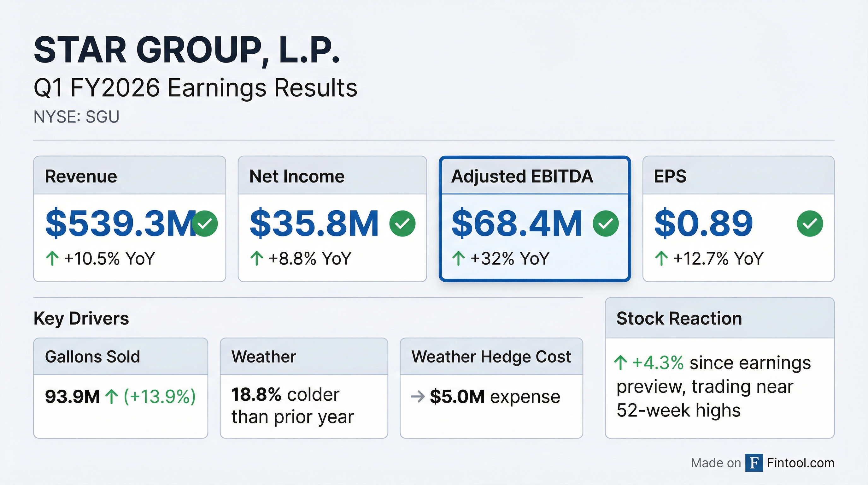The image size is (868, 485).
Task: Click the checkmark in Adjusted EBITDA card
Action: (606, 223)
